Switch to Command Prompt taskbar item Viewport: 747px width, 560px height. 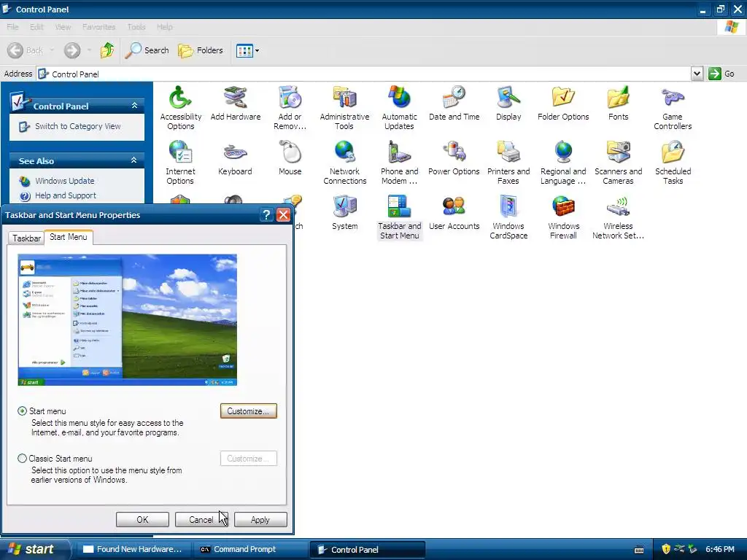pos(249,549)
